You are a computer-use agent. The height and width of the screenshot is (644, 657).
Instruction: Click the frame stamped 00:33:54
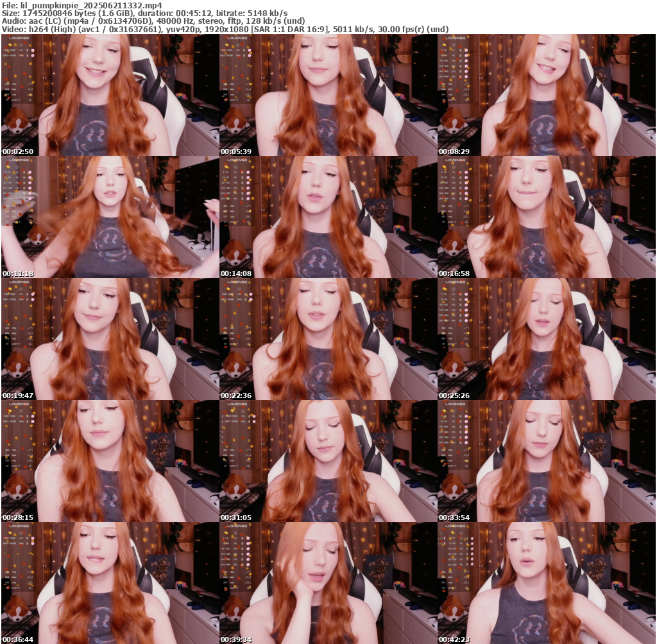click(547, 461)
